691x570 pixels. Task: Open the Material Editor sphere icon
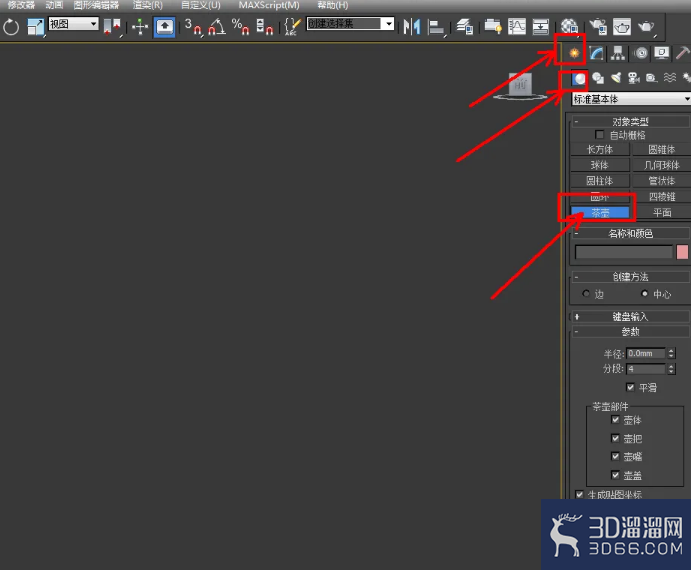(x=569, y=27)
